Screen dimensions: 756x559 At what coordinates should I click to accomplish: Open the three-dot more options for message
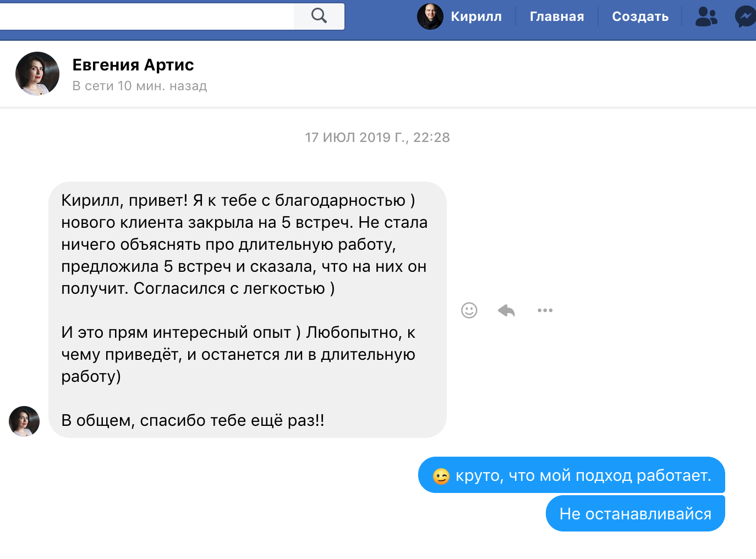click(545, 310)
